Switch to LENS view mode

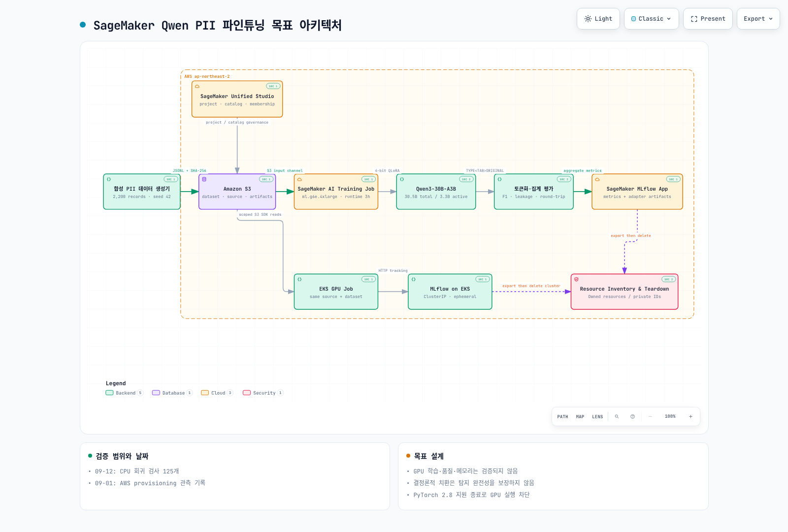597,417
